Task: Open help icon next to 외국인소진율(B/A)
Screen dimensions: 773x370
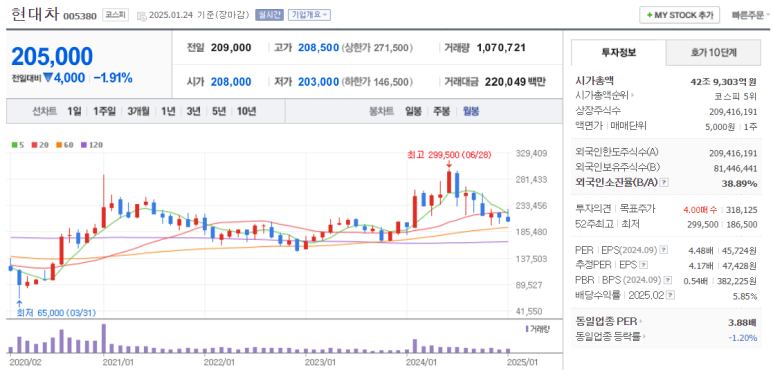Action: pos(664,182)
